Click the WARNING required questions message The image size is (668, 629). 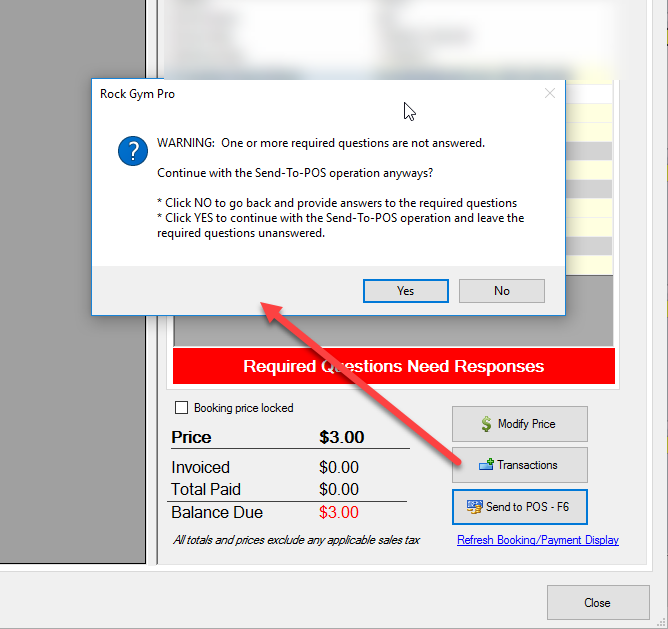(321, 143)
